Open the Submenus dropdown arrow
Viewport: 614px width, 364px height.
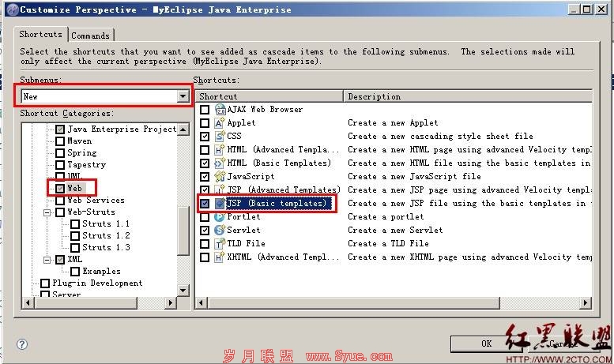coord(183,96)
